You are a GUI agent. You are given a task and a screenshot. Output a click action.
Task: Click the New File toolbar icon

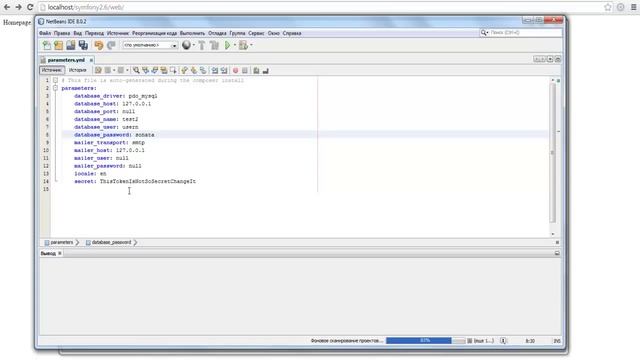point(47,45)
